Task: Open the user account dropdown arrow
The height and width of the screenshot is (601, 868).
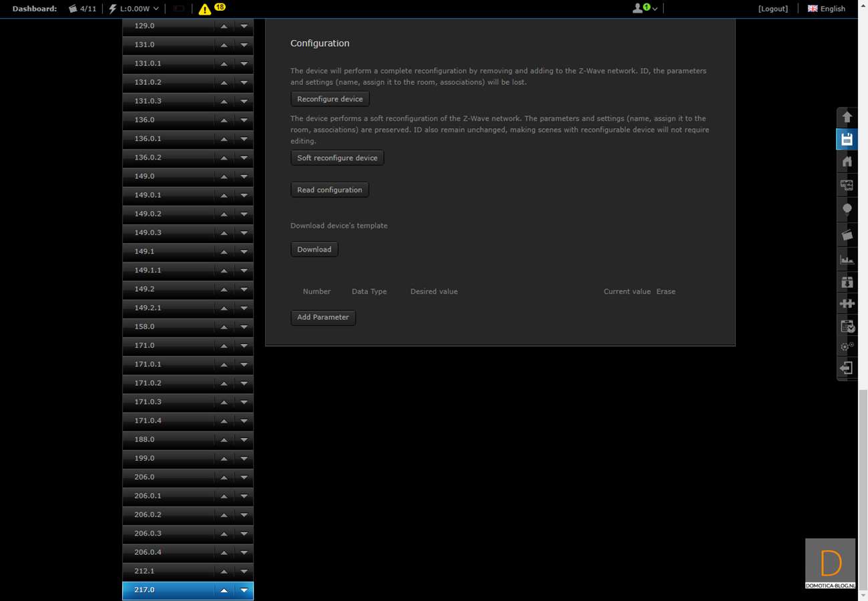Action: pyautogui.click(x=654, y=9)
